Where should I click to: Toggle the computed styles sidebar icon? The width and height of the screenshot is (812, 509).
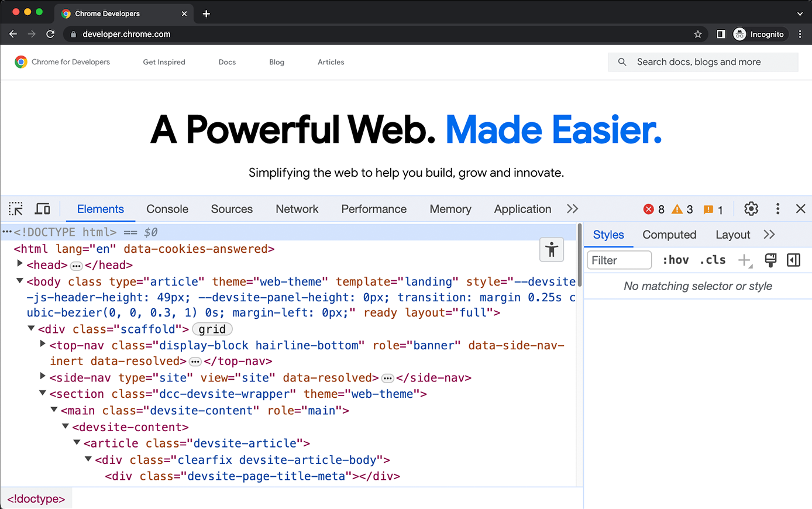coord(794,260)
